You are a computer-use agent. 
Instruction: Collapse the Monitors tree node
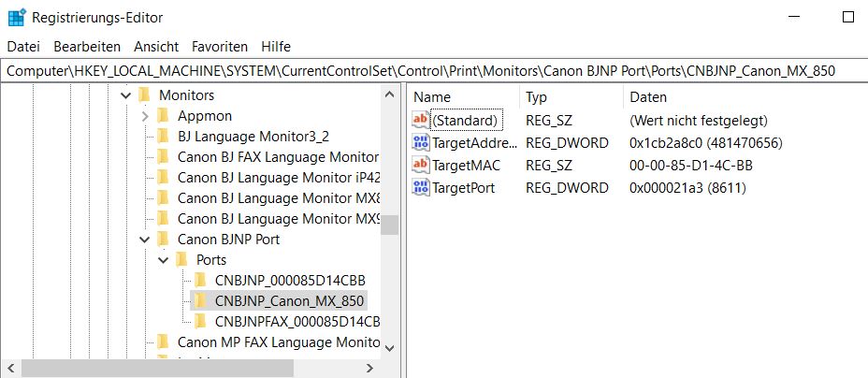coord(125,95)
